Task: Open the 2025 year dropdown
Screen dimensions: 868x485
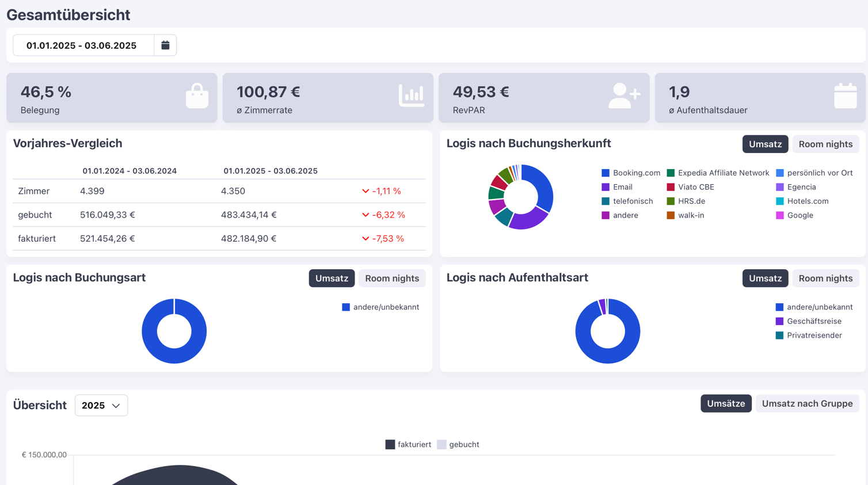Action: 101,406
